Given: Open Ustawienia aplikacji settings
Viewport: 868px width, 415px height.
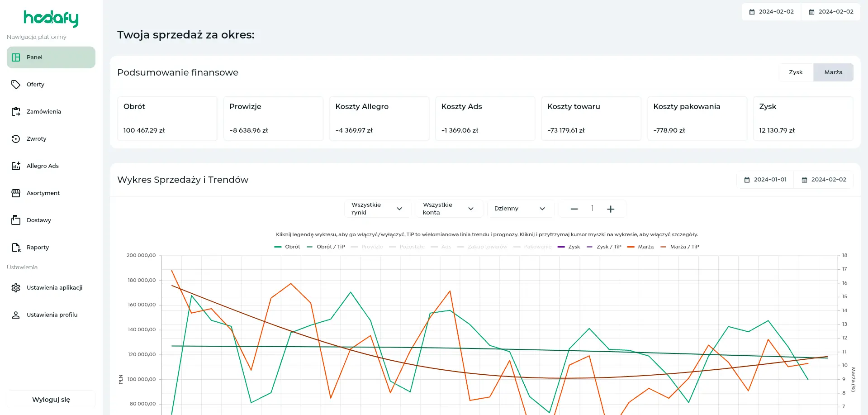Looking at the screenshot, I should pyautogui.click(x=51, y=288).
